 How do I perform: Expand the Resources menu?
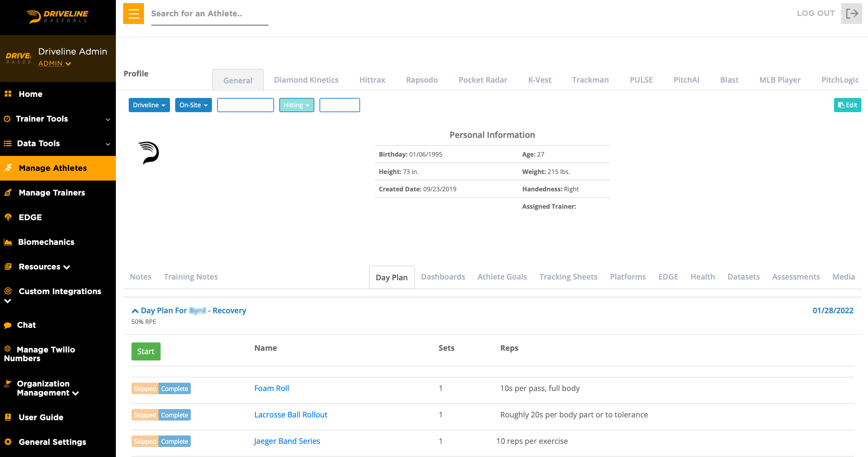pyautogui.click(x=44, y=267)
